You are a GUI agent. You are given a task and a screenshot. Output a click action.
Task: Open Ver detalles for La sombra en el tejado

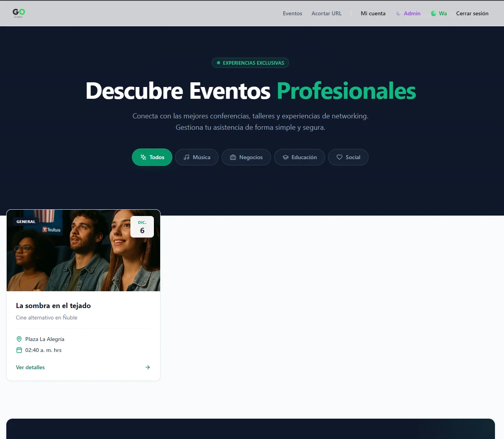tap(30, 367)
